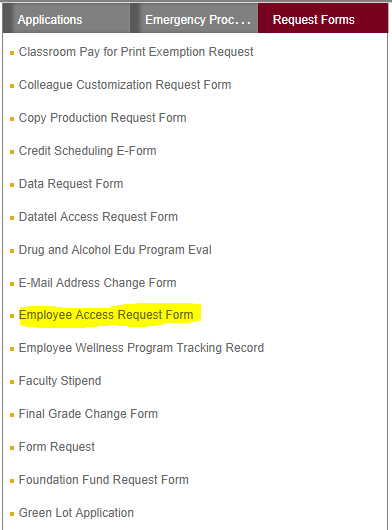This screenshot has width=392, height=530.
Task: Click the orange bullet beside Faculty Stipend
Action: tap(12, 382)
